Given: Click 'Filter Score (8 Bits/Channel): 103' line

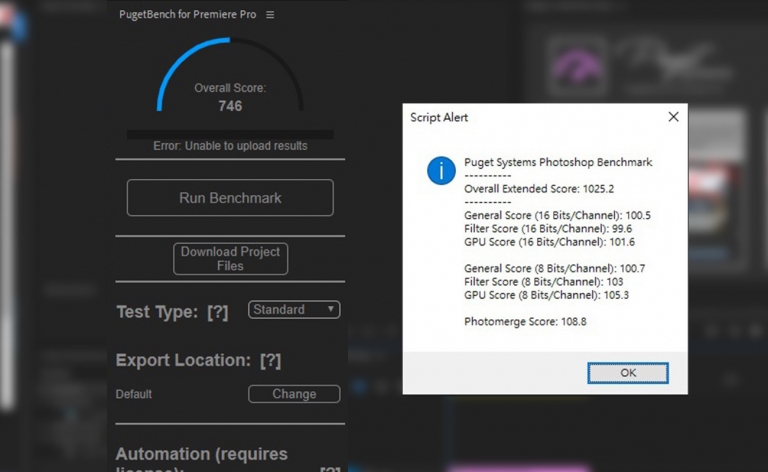Looking at the screenshot, I should tap(544, 282).
